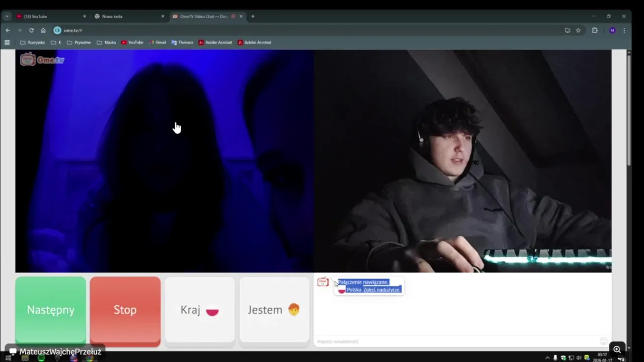Close the Nowa karta tab

[x=163, y=16]
